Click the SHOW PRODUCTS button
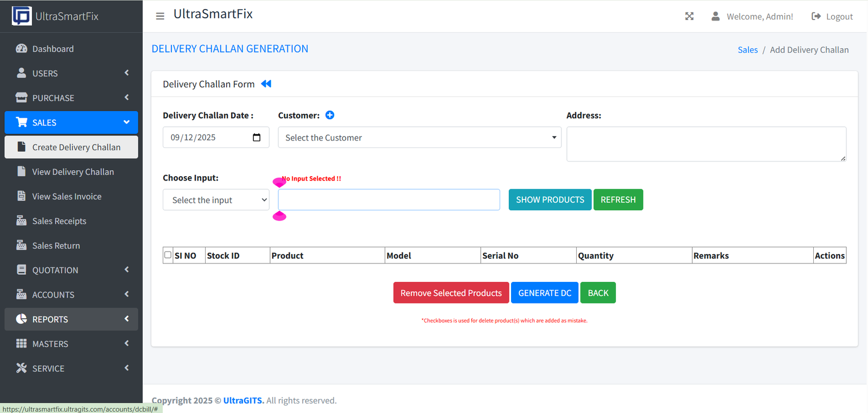The image size is (868, 413). pos(550,199)
